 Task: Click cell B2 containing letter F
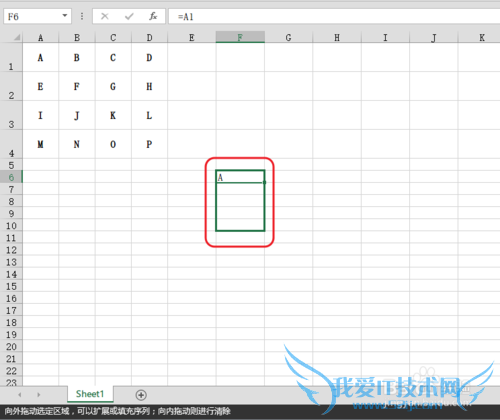coord(77,86)
